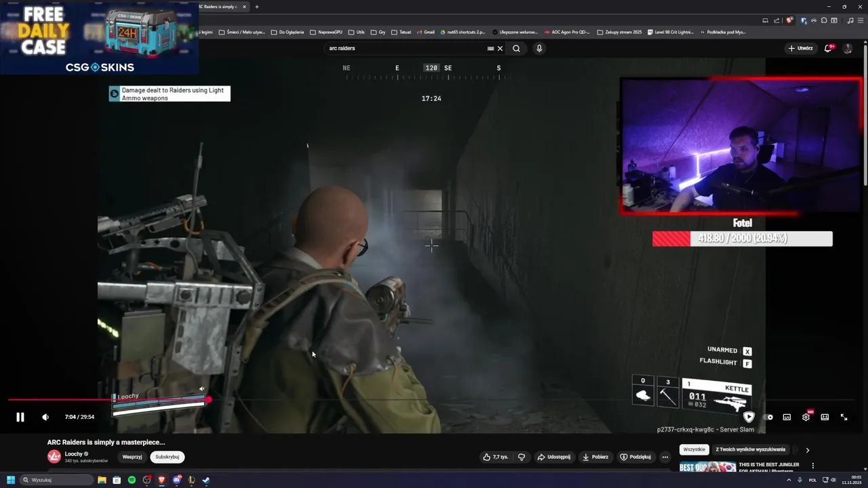The image size is (868, 488).
Task: Open Spotify from taskbar
Action: tap(132, 480)
